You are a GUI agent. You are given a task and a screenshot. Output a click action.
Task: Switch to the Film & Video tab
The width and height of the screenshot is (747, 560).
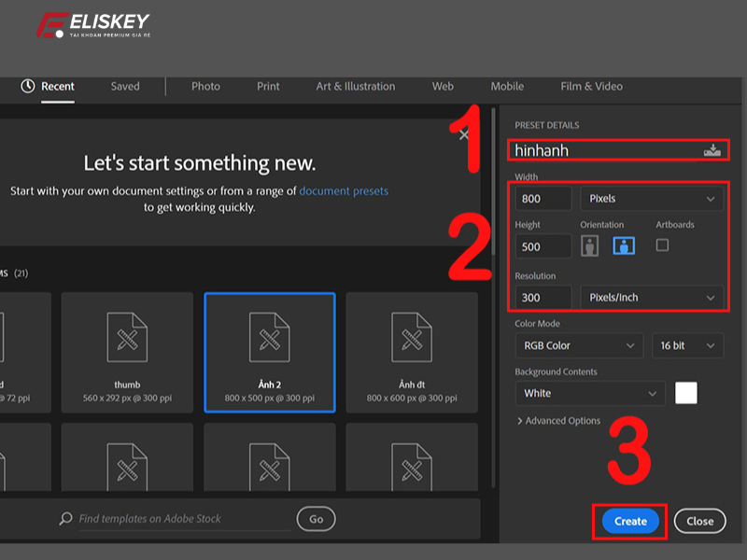click(x=590, y=86)
